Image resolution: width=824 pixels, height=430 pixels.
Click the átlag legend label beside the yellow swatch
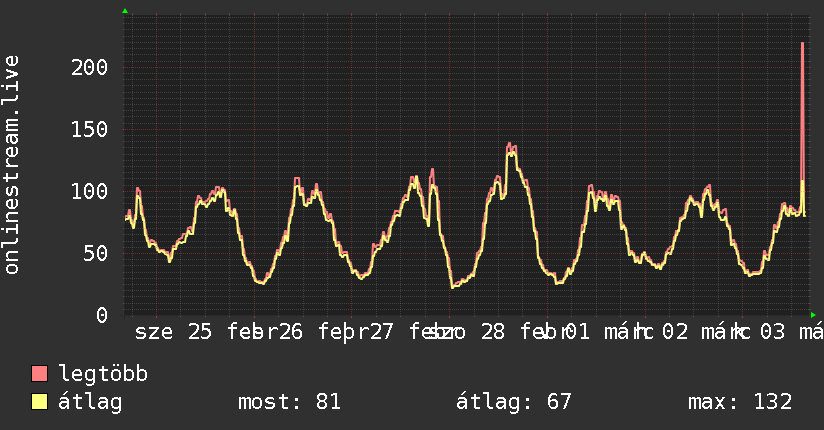pos(90,402)
